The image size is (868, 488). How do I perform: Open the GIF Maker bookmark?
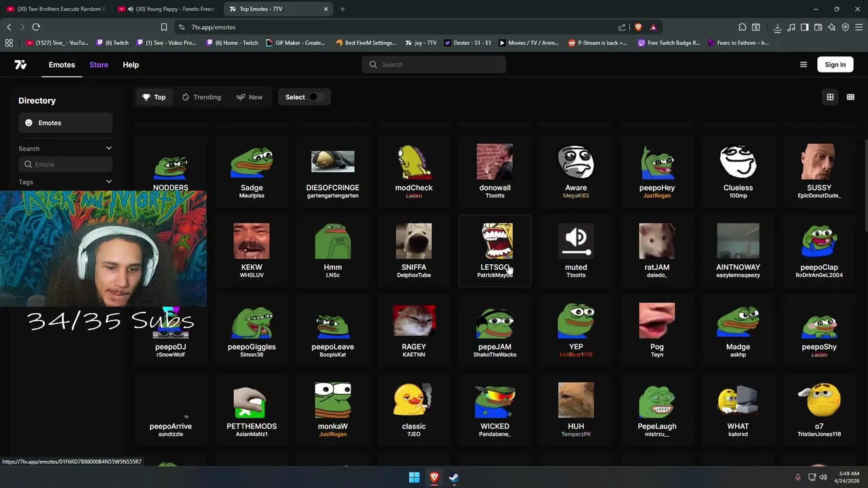pos(295,43)
